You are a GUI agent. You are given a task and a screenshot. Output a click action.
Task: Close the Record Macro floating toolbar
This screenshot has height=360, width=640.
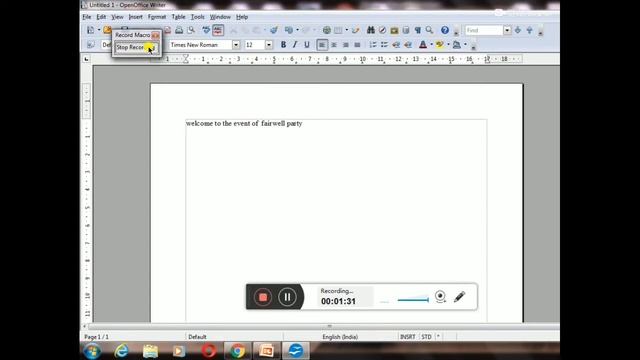156,35
